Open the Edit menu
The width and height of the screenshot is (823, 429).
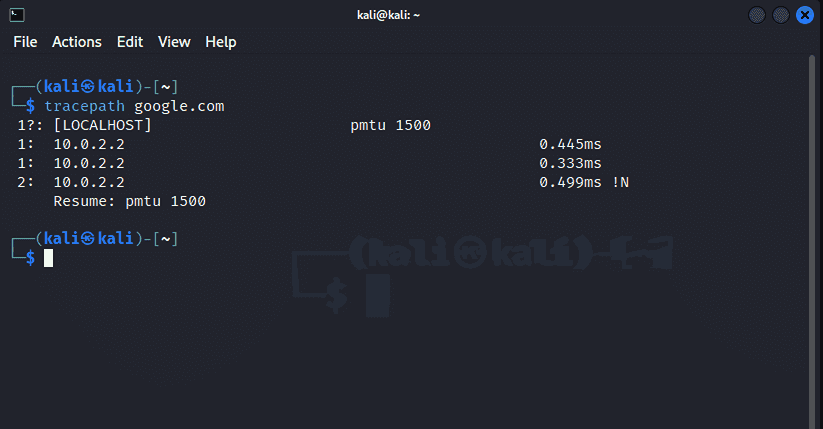coord(130,42)
